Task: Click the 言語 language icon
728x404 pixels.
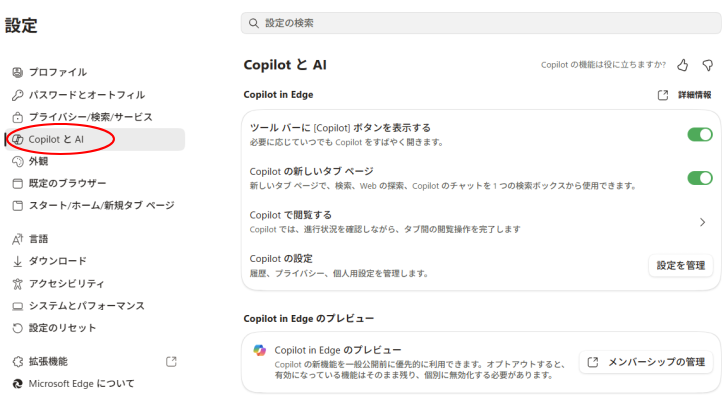Action: (x=18, y=239)
